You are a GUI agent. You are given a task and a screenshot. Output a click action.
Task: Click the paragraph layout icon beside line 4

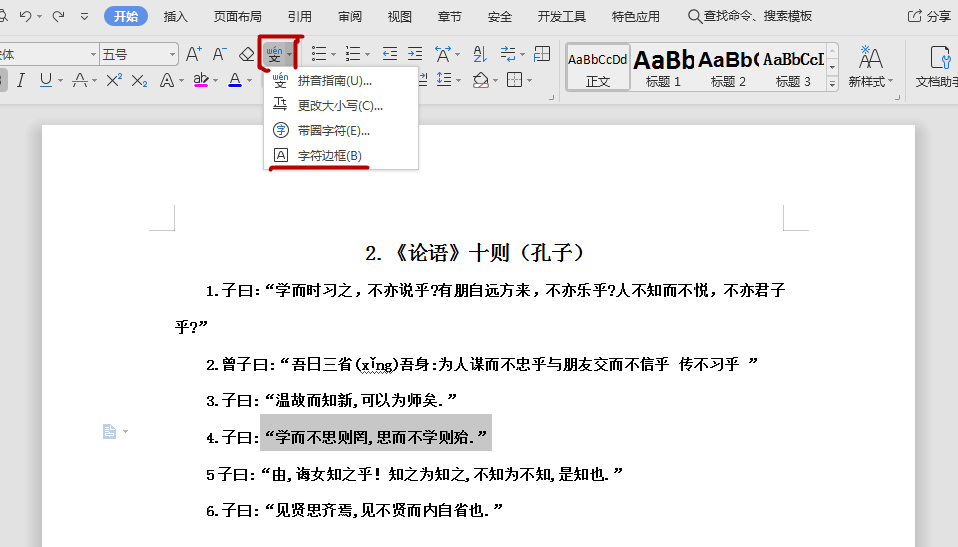[x=109, y=431]
